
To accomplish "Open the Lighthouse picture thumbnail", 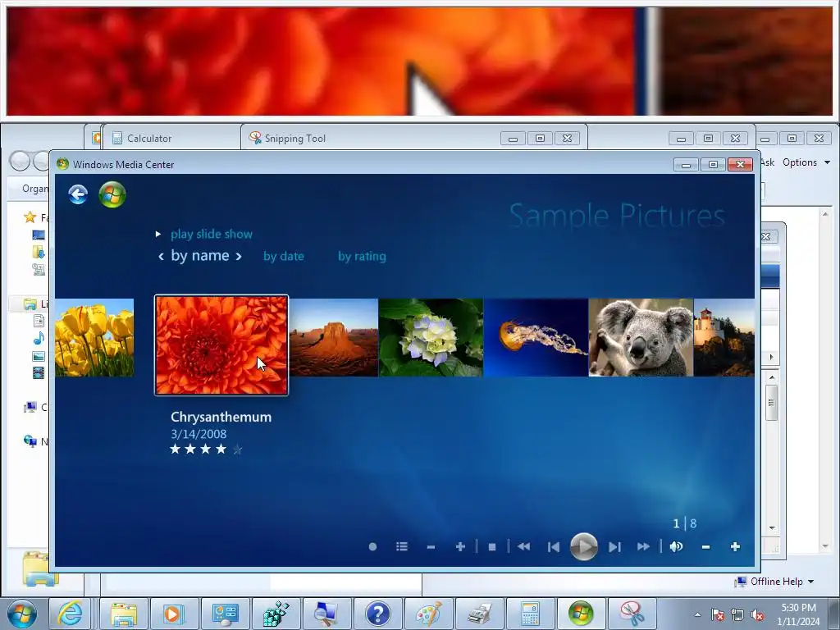I will [724, 337].
